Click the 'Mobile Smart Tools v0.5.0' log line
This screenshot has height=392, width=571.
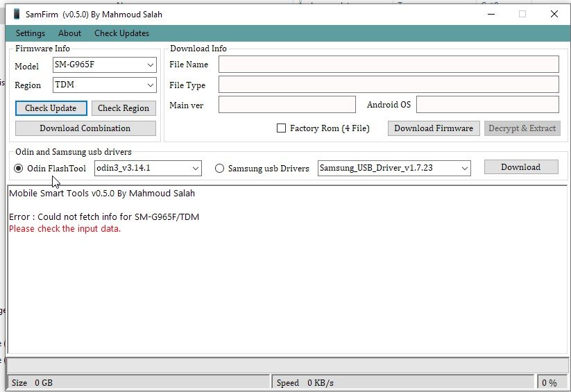point(102,193)
